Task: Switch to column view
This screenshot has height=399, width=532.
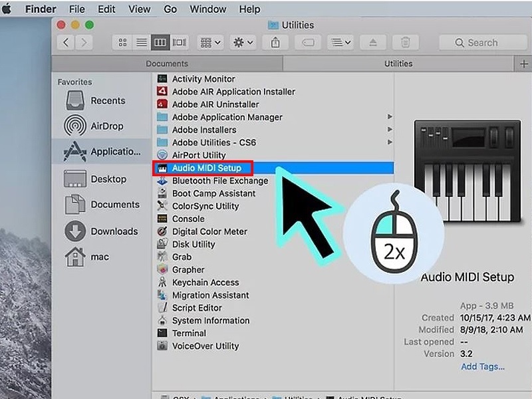Action: click(x=160, y=43)
